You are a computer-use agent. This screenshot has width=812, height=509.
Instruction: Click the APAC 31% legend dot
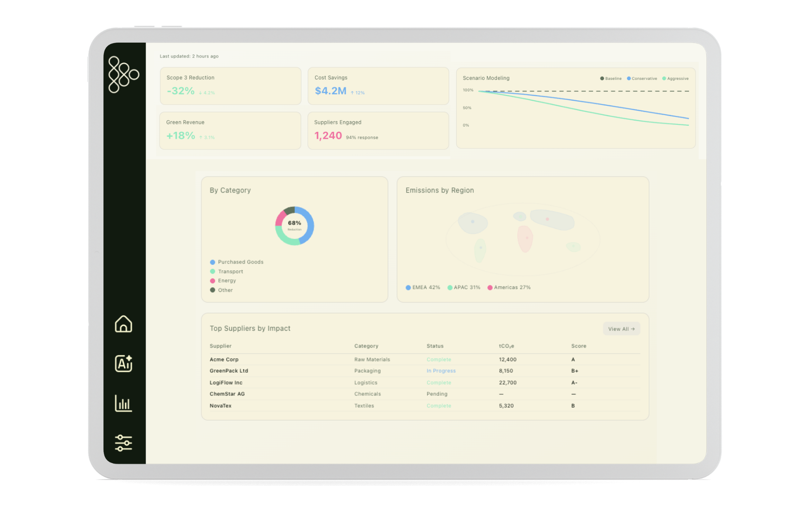tap(450, 288)
